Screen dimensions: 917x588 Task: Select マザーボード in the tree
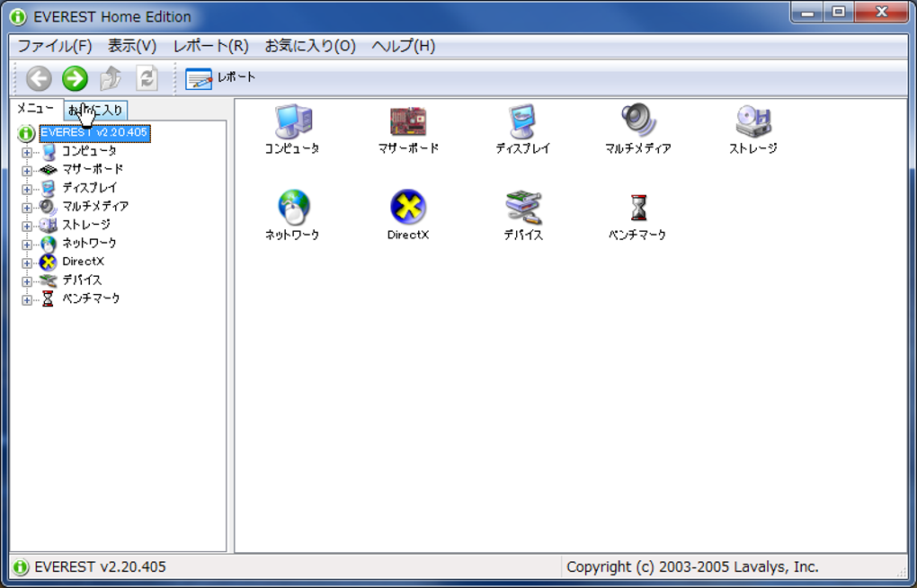point(93,169)
